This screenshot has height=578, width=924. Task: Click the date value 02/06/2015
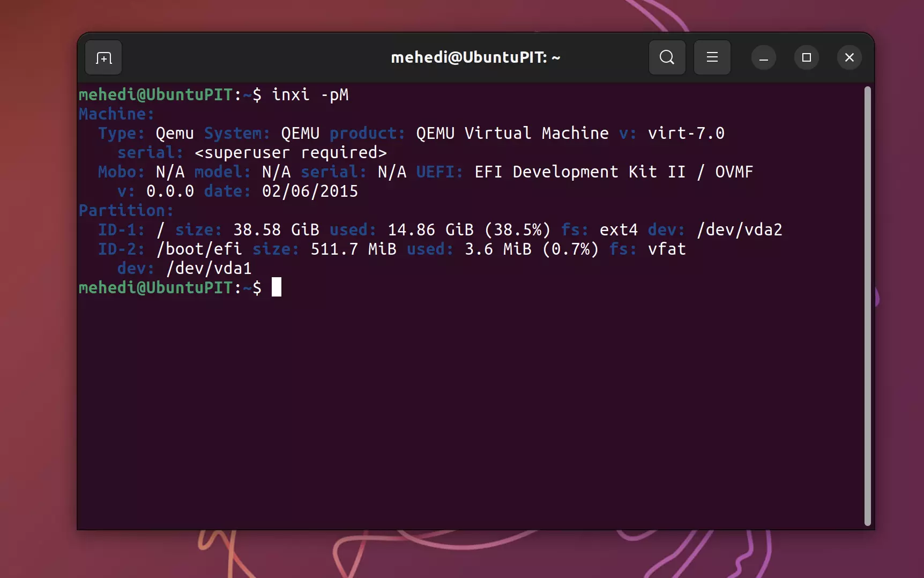(310, 191)
